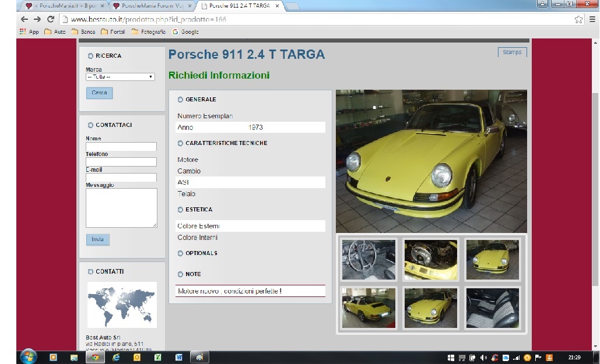Image resolution: width=600 pixels, height=364 pixels.
Task: Click the address bar URL
Action: 149,19
